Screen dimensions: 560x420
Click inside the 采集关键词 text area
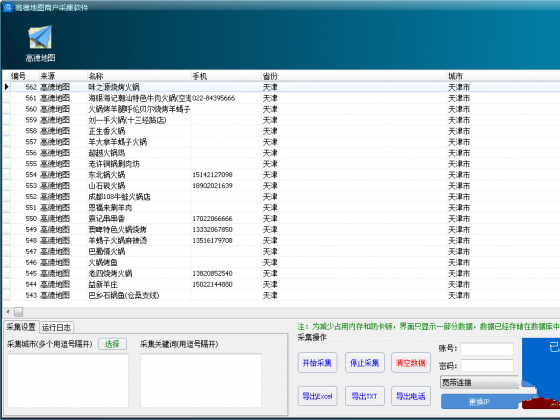[x=201, y=380]
